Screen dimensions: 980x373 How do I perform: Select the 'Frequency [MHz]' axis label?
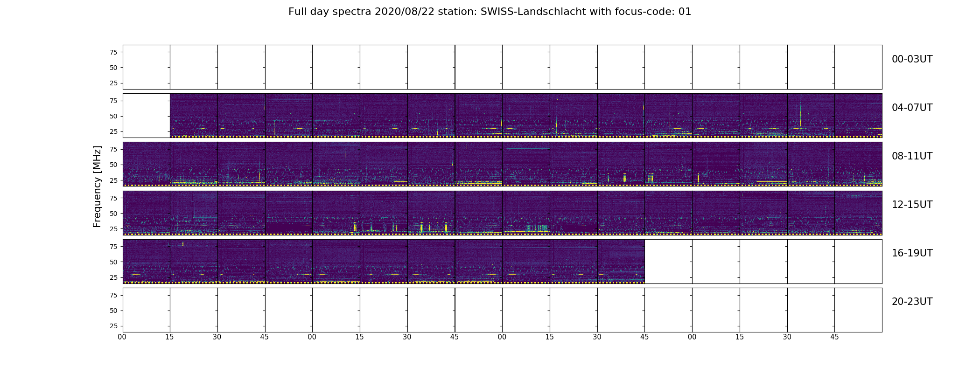(97, 186)
